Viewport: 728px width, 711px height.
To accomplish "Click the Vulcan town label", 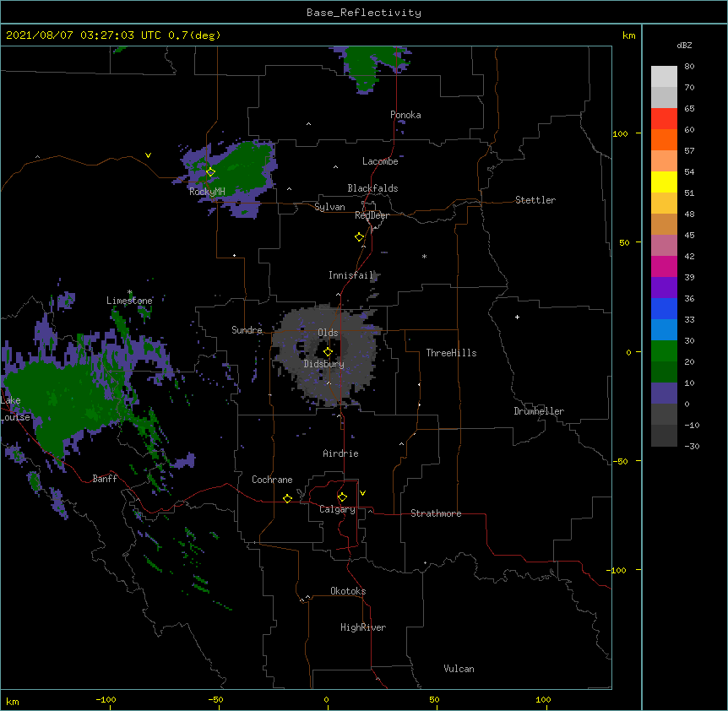I will (x=459, y=669).
